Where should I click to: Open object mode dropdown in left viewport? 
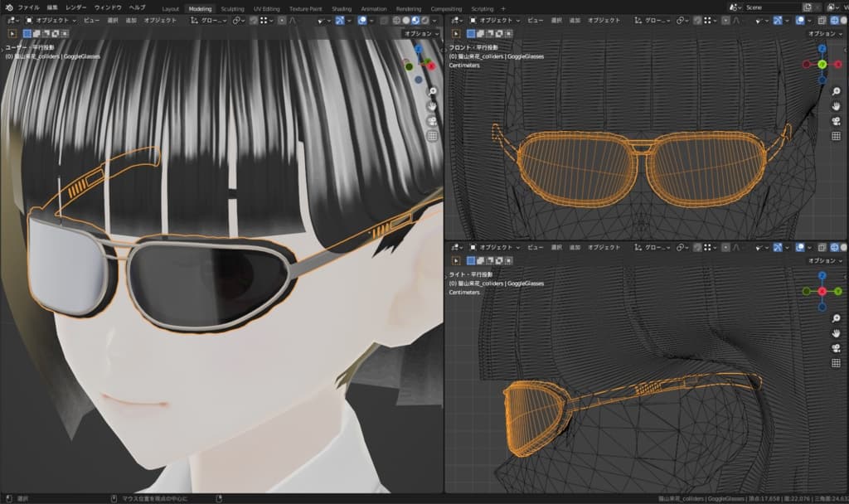point(51,20)
